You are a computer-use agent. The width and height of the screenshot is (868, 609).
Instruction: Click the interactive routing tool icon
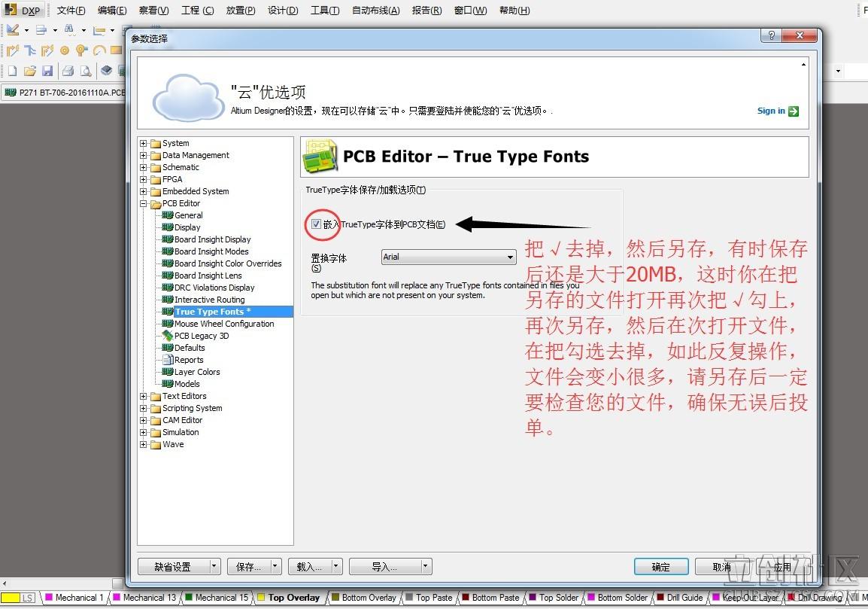[12, 50]
